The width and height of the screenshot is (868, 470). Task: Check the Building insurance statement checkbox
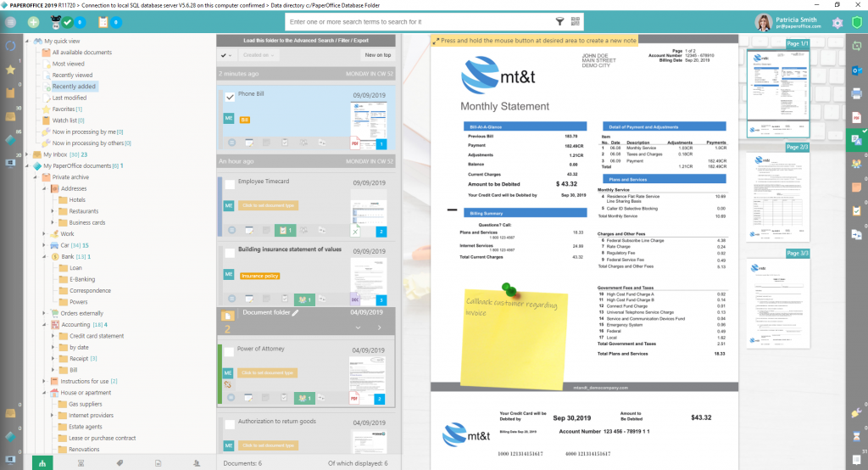pos(230,253)
